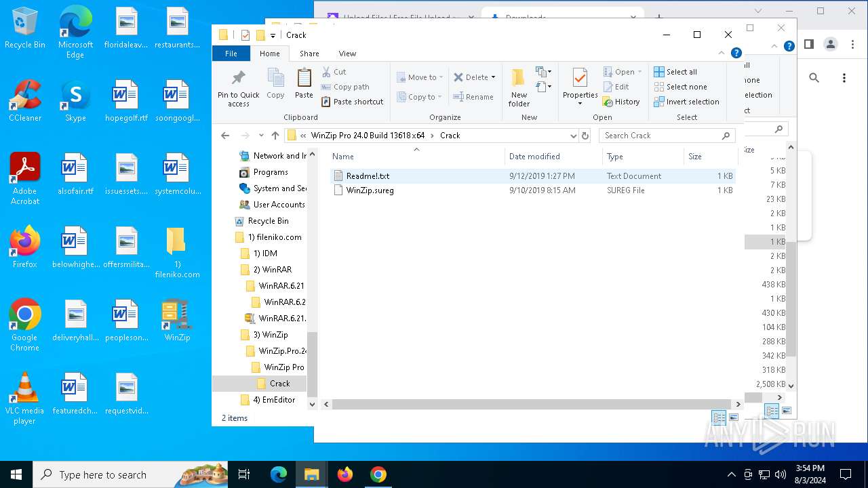Click the file list horizontal scrollbar
The width and height of the screenshot is (868, 488).
(532, 404)
